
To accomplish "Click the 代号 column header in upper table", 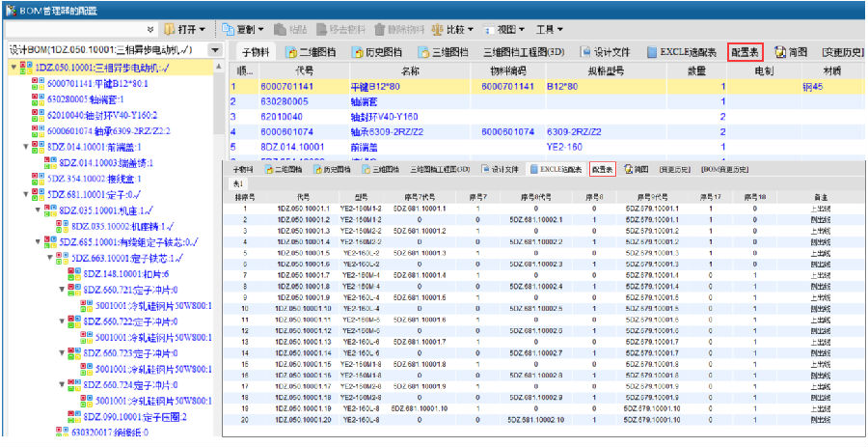I will tap(304, 71).
